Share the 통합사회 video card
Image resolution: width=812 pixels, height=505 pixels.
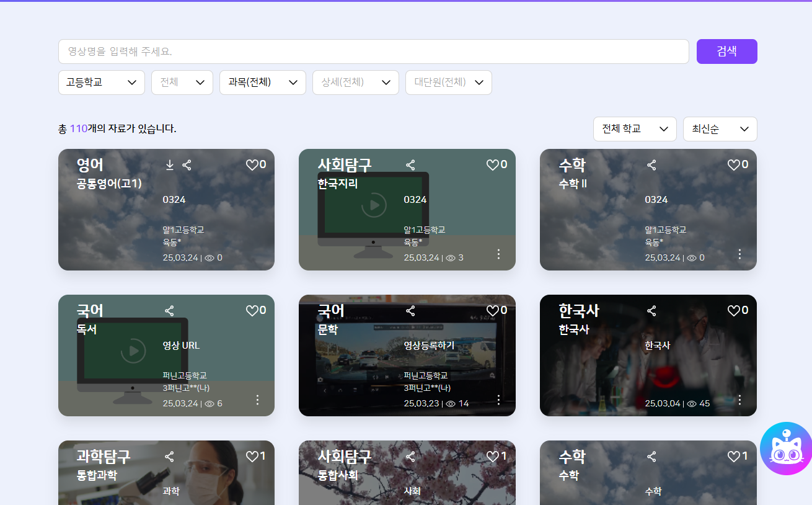pos(410,457)
